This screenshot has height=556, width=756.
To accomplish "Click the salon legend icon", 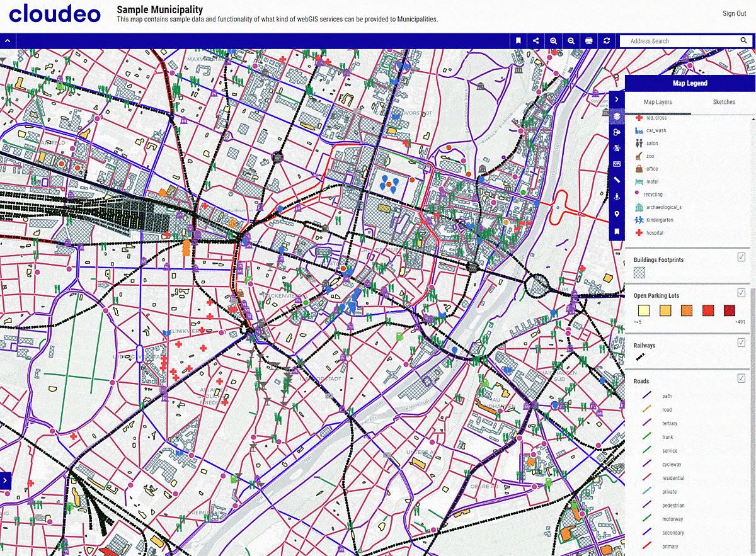I will (x=639, y=143).
